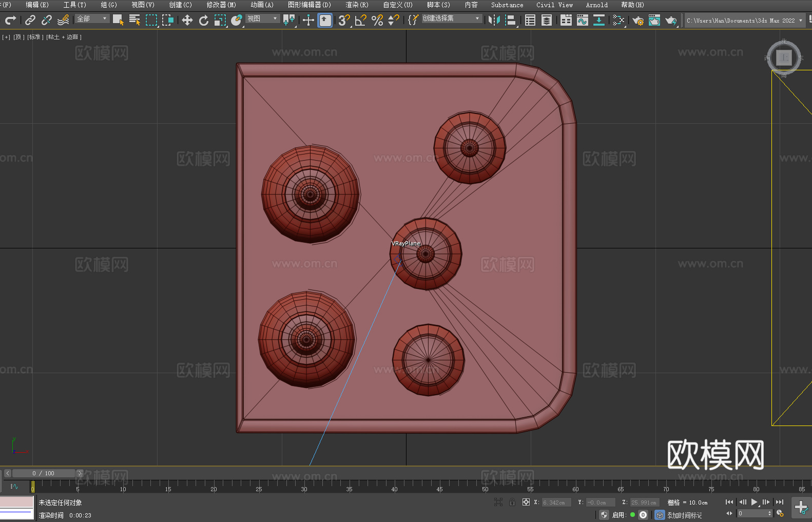Click next frame arrow on time slider

click(80, 473)
